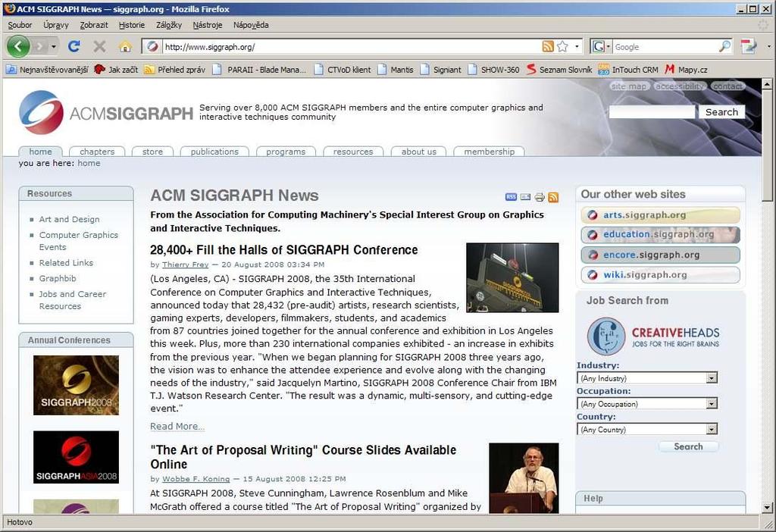
Task: Open the Industry dropdown
Action: tap(647, 378)
